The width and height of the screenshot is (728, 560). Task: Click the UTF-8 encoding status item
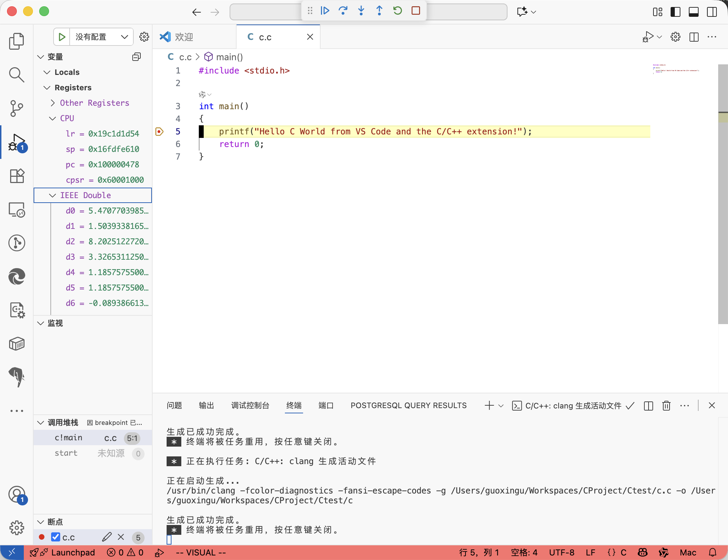561,553
